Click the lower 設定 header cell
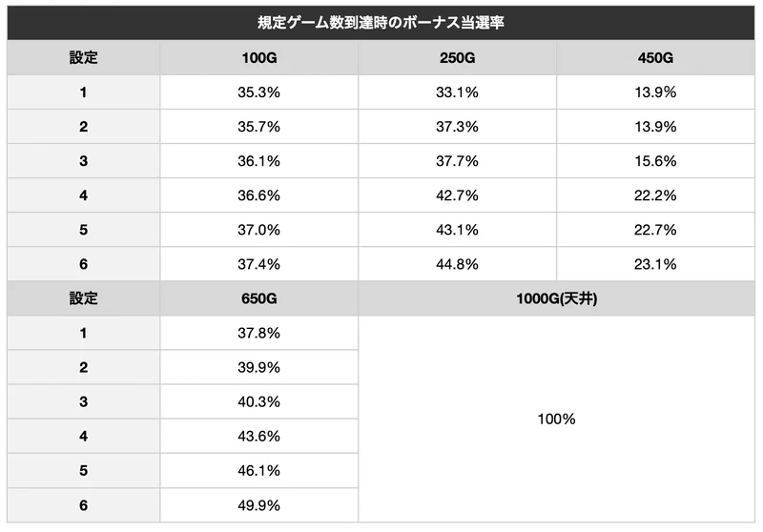The width and height of the screenshot is (763, 532). pyautogui.click(x=84, y=298)
